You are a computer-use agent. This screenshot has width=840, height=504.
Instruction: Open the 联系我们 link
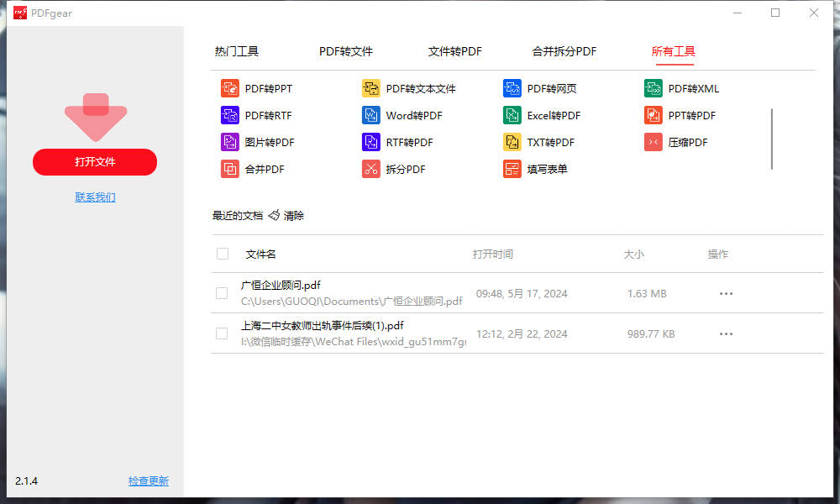pyautogui.click(x=96, y=197)
